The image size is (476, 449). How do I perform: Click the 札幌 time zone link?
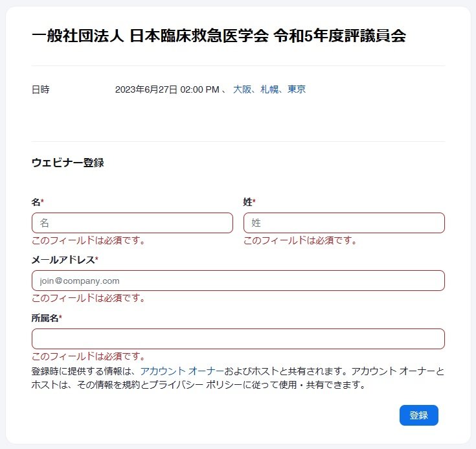click(x=269, y=89)
